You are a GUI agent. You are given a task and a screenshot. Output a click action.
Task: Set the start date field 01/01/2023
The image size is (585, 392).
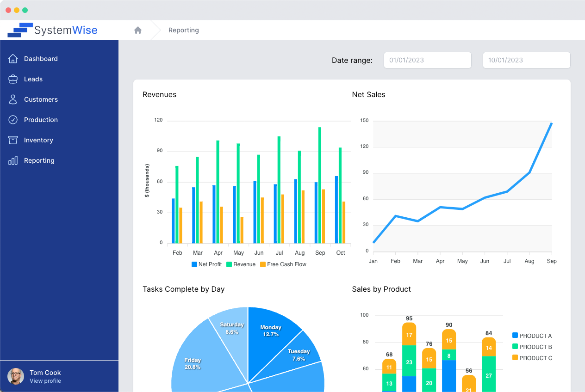click(x=428, y=60)
